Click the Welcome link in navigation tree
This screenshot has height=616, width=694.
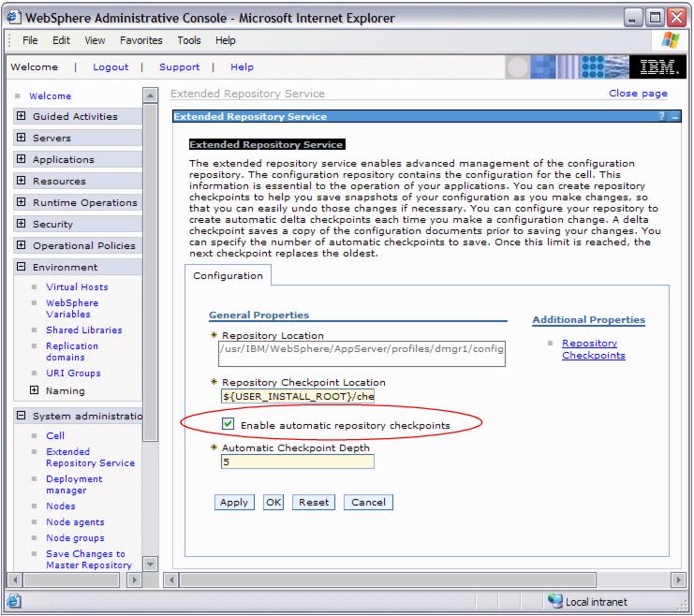click(50, 96)
